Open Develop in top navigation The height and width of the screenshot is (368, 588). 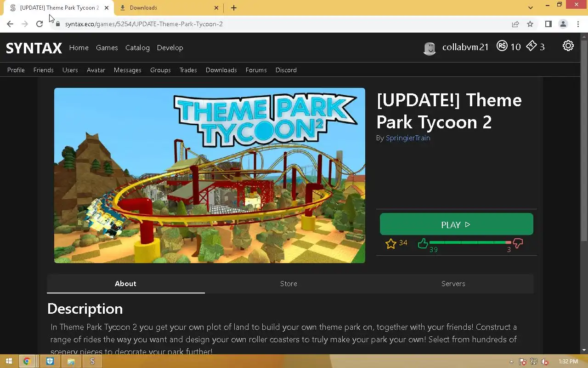(170, 48)
